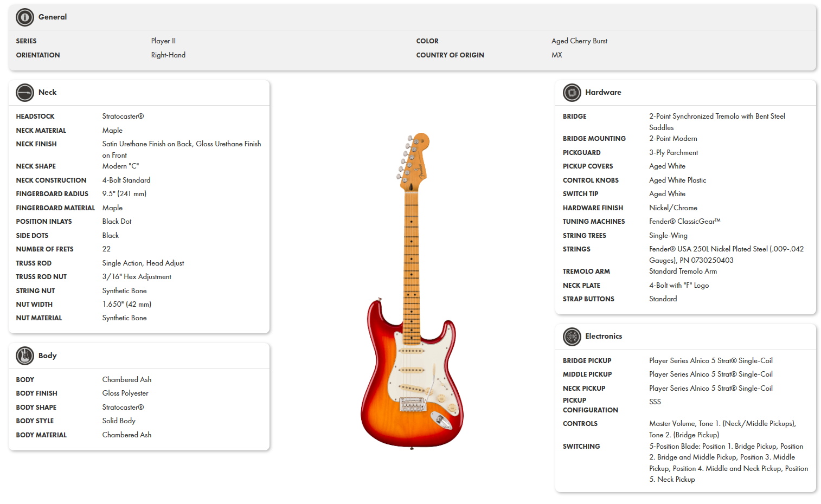Screen dimensions: 821x504
Task: Click the 'Right-Hand' orientation value
Action: coord(168,55)
